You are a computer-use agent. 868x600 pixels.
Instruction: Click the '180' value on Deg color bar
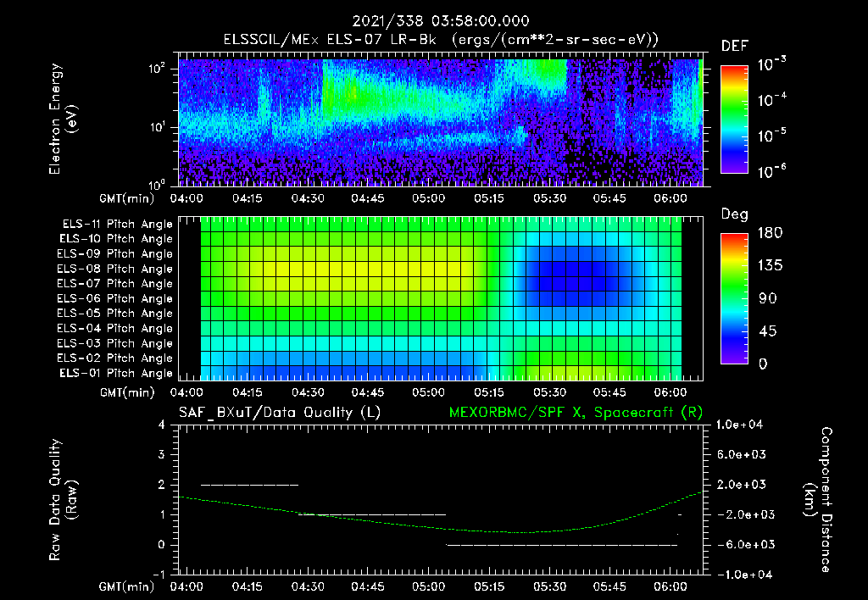pyautogui.click(x=770, y=233)
